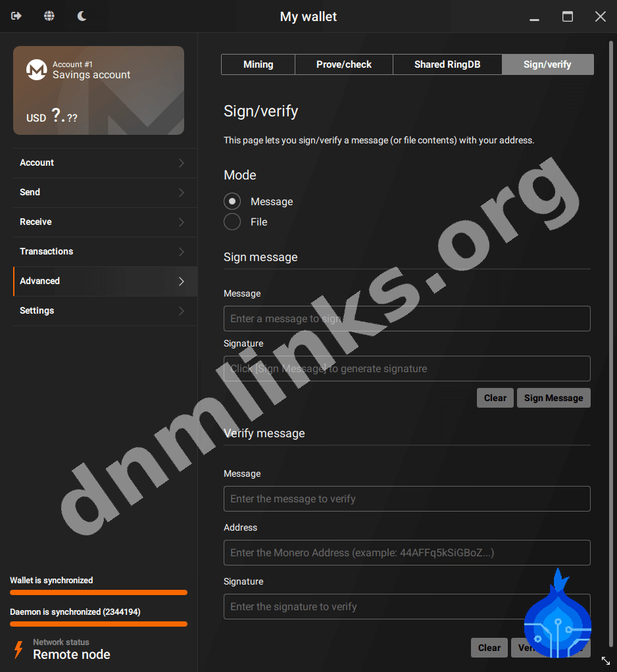Open the Settings section chevron

pos(182,311)
